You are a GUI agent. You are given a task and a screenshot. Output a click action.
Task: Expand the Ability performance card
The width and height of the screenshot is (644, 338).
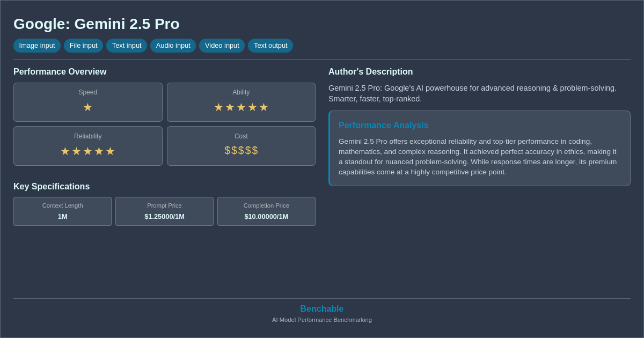[x=241, y=102]
